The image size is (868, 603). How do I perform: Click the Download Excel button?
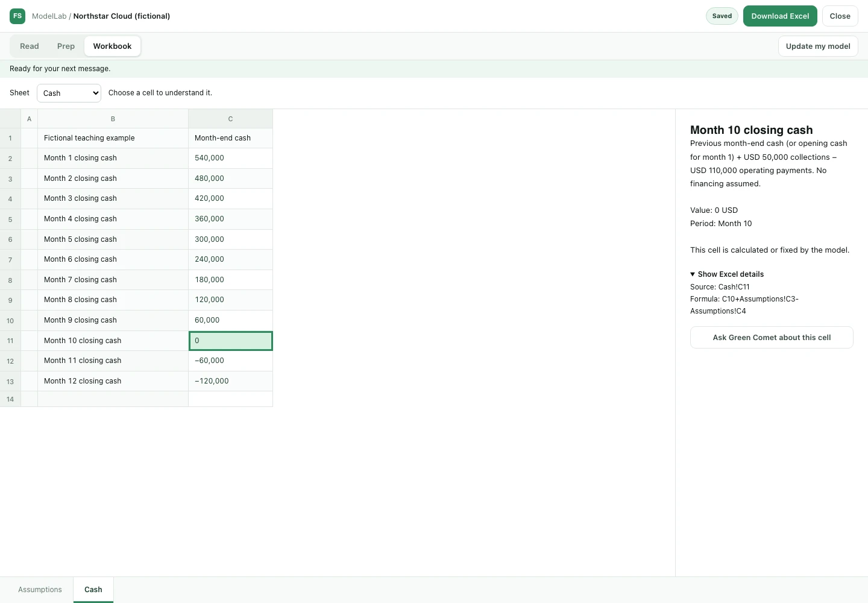(780, 16)
